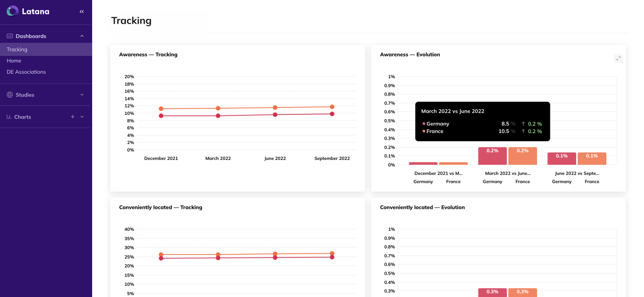Viewport: 644px width, 297px height.
Task: Click Germany legend dot in tooltip
Action: (424, 124)
